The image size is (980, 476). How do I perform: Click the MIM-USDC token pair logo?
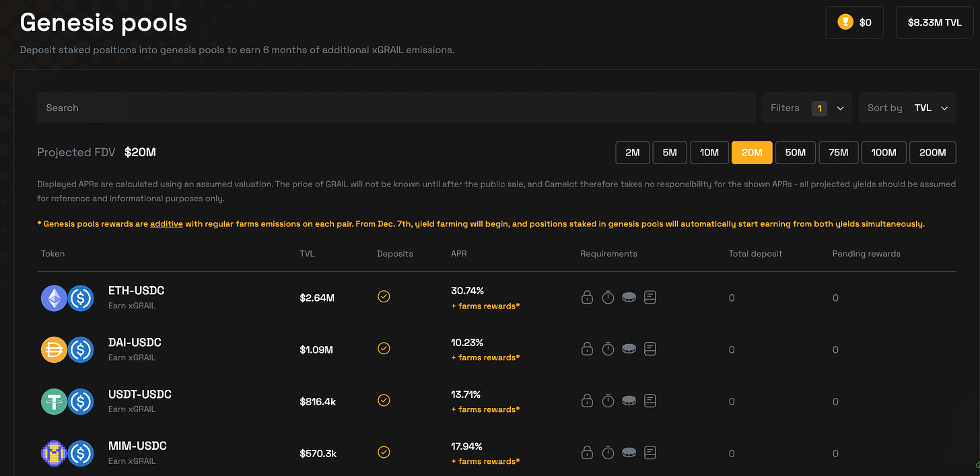point(67,453)
